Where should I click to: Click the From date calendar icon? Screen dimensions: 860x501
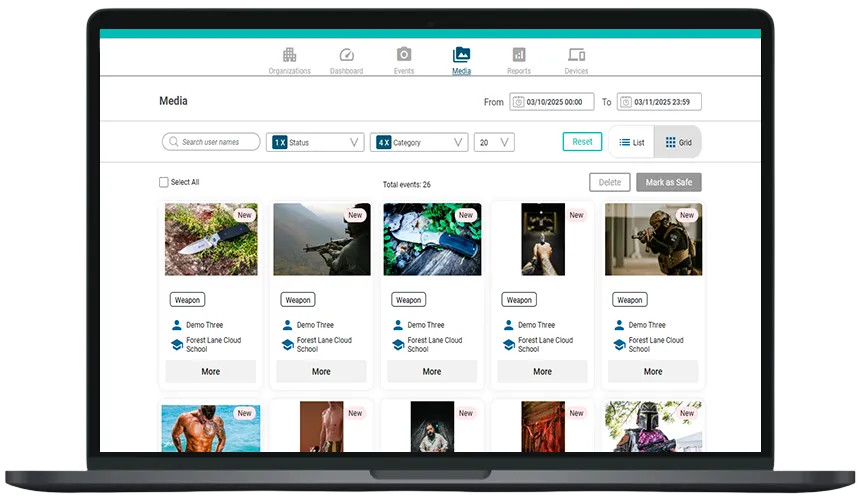pos(518,102)
